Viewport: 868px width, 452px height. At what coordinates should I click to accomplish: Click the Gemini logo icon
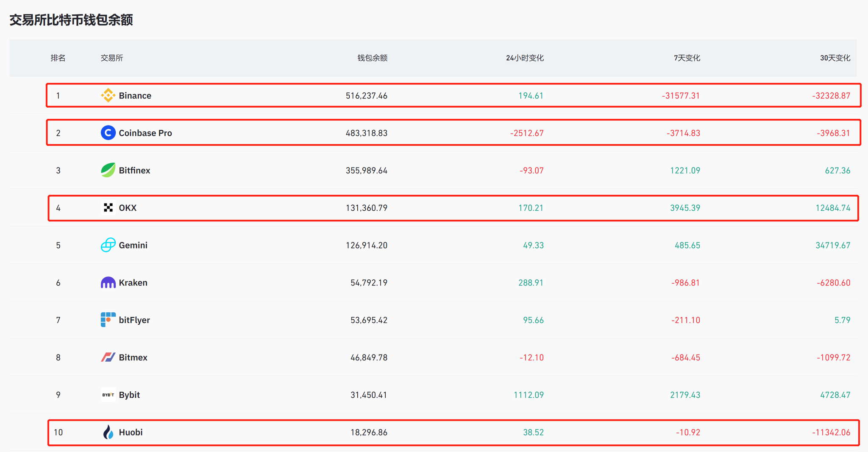[x=108, y=245]
